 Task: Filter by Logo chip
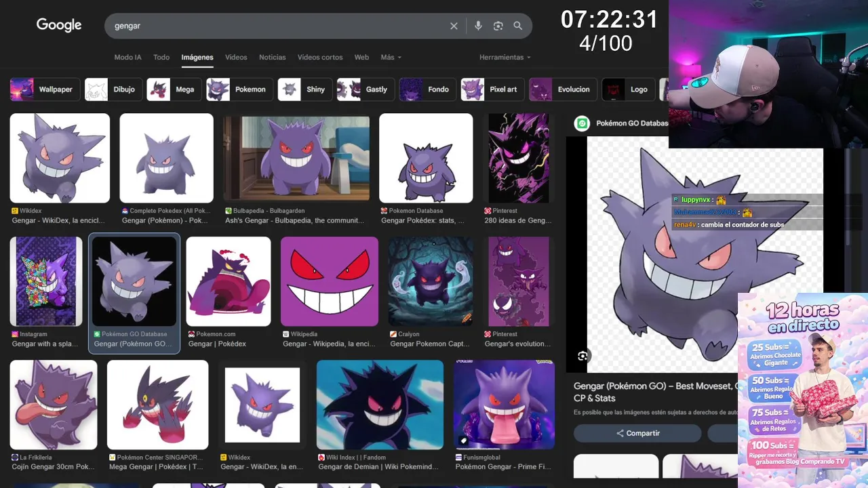point(627,89)
